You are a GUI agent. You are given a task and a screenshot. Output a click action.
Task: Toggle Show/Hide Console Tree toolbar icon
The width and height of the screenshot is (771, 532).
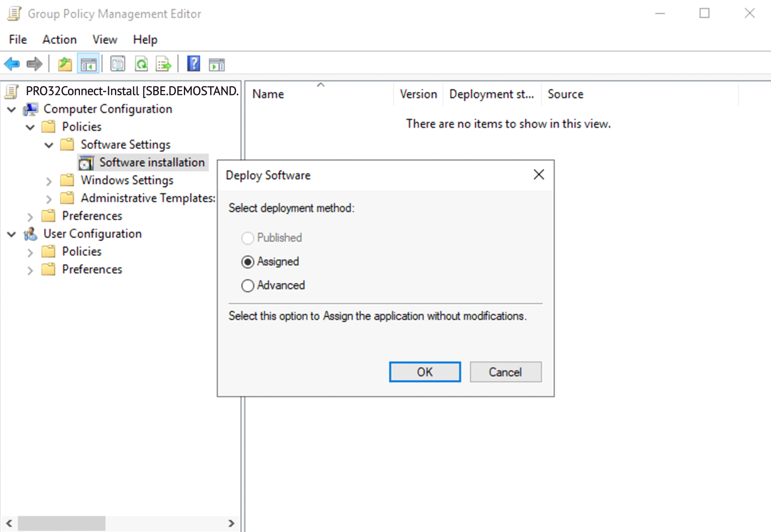tap(88, 64)
